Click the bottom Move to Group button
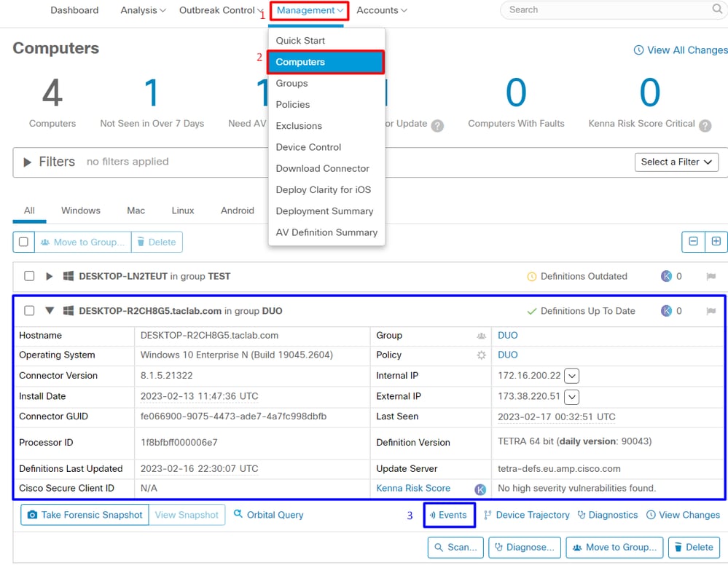The width and height of the screenshot is (728, 568). click(615, 547)
